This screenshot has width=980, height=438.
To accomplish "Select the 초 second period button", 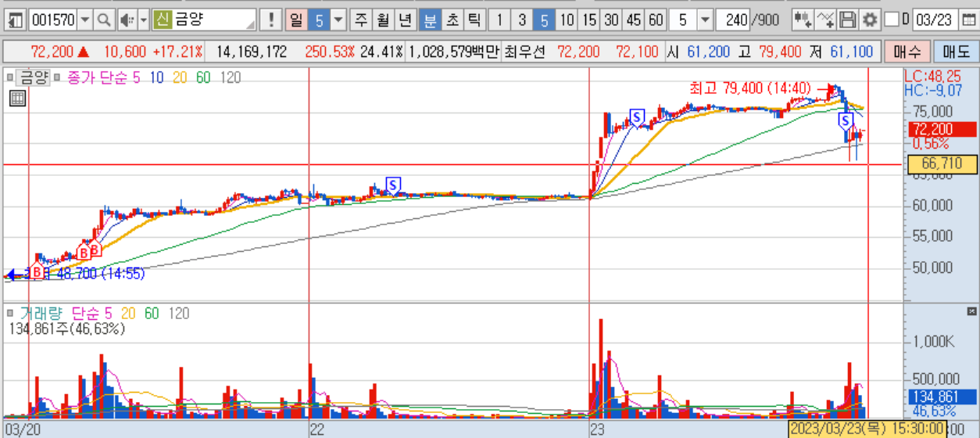I will (452, 20).
